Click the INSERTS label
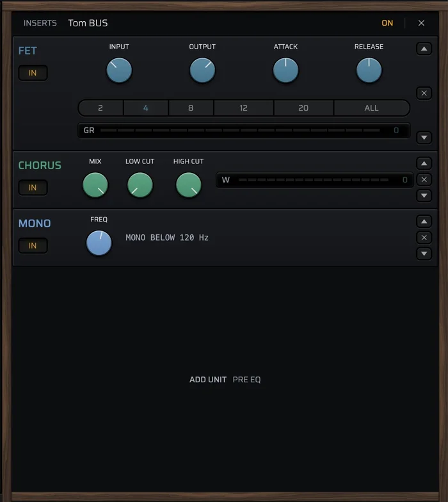This screenshot has width=448, height=502. [40, 23]
